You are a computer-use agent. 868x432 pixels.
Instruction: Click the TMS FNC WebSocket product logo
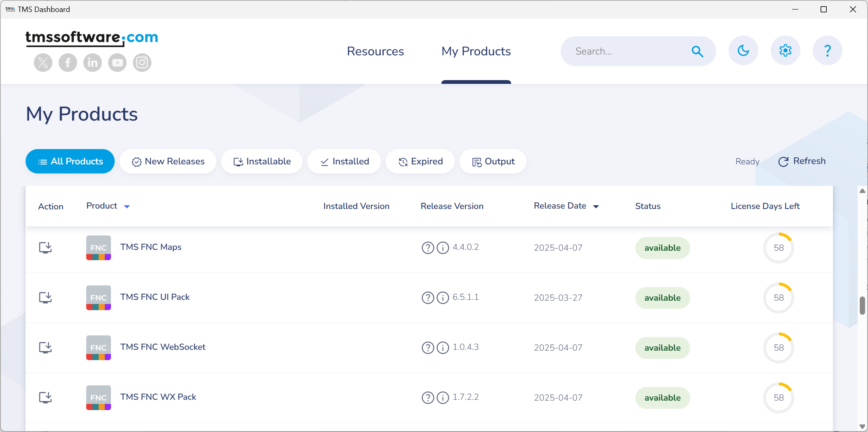coord(99,348)
